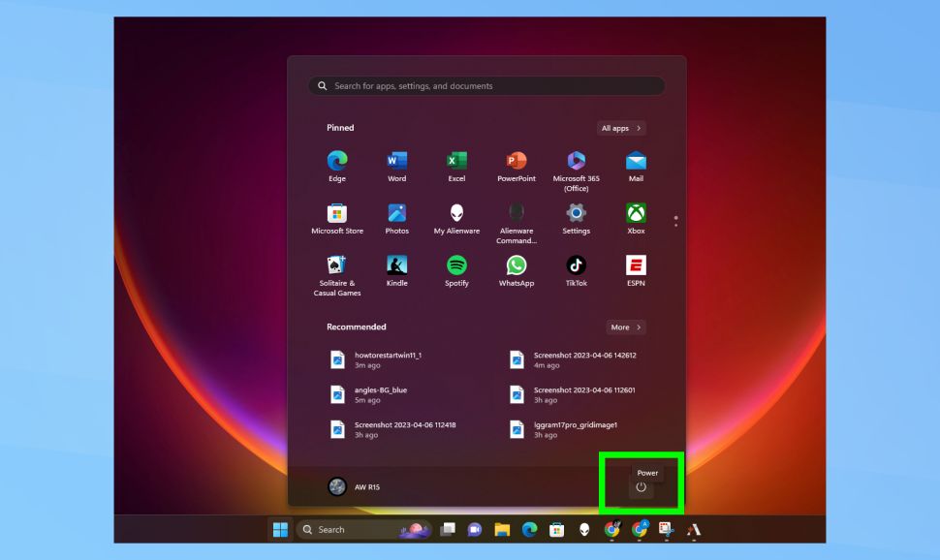Launch the Kindle app

coord(397,271)
